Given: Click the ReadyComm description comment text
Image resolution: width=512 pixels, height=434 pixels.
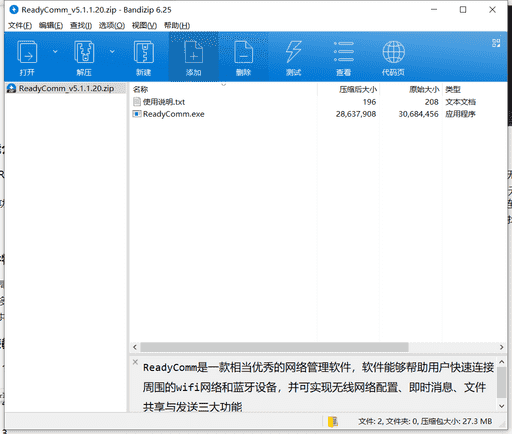Looking at the screenshot, I should point(318,387).
